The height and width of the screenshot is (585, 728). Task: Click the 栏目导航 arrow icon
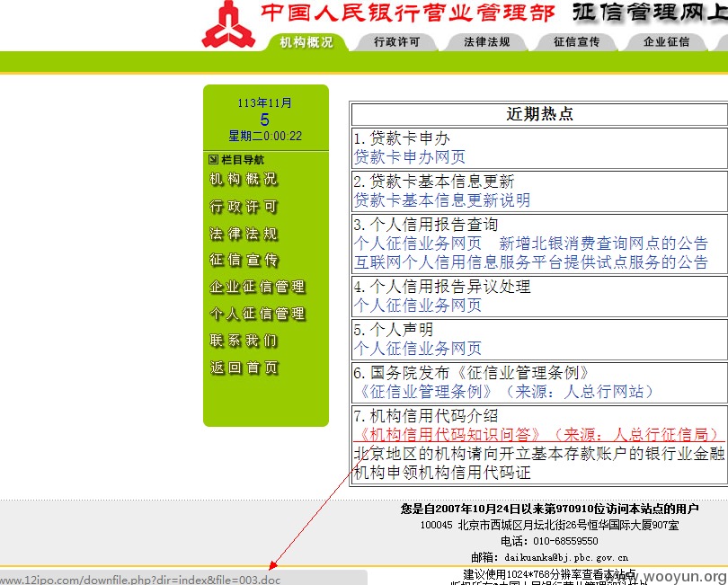click(x=213, y=160)
